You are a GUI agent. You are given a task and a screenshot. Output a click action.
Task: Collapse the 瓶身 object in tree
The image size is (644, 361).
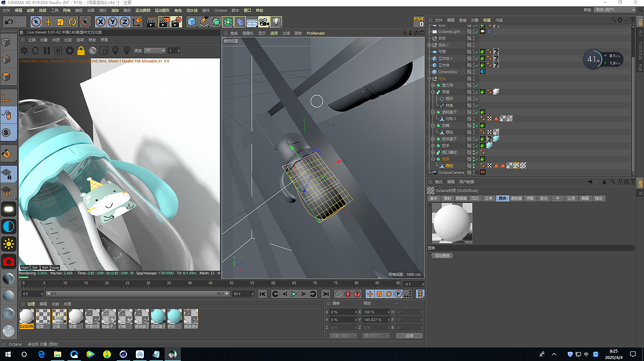pos(433,159)
